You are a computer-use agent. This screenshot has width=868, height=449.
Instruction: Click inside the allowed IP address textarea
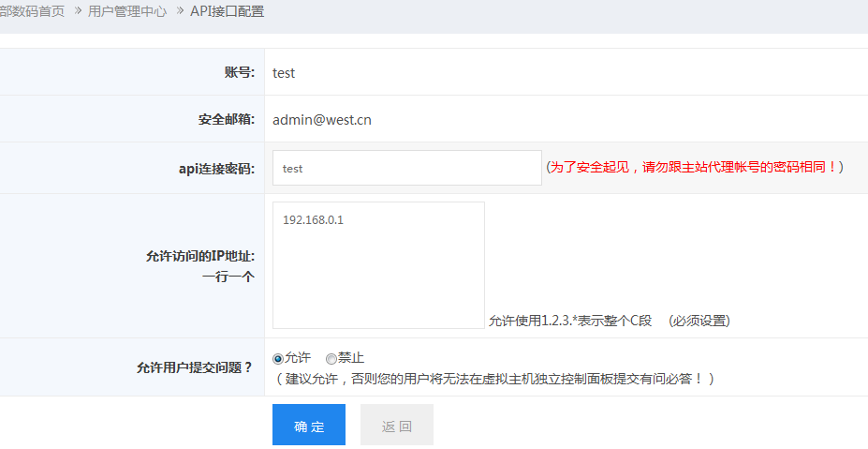tap(378, 265)
